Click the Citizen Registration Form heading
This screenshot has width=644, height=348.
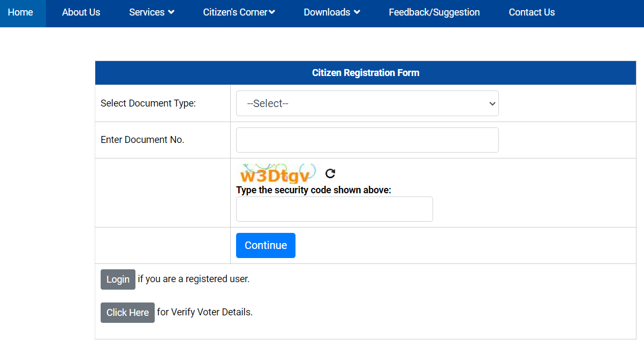366,73
